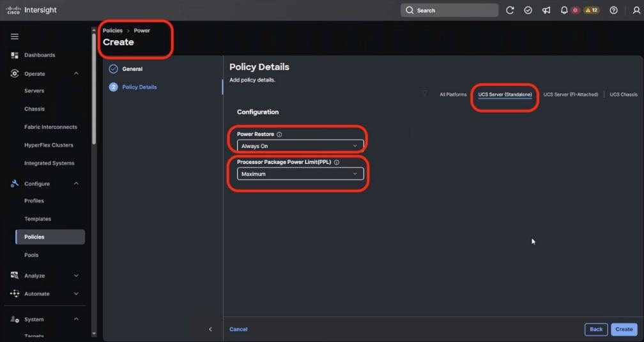The width and height of the screenshot is (644, 342).
Task: Select the All Platforms tab
Action: [x=453, y=94]
